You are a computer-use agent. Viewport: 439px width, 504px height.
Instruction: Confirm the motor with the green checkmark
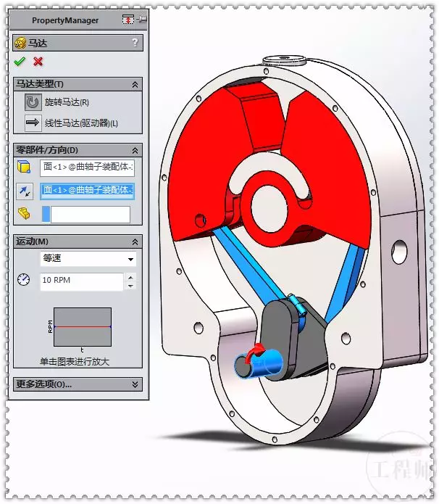tap(20, 61)
